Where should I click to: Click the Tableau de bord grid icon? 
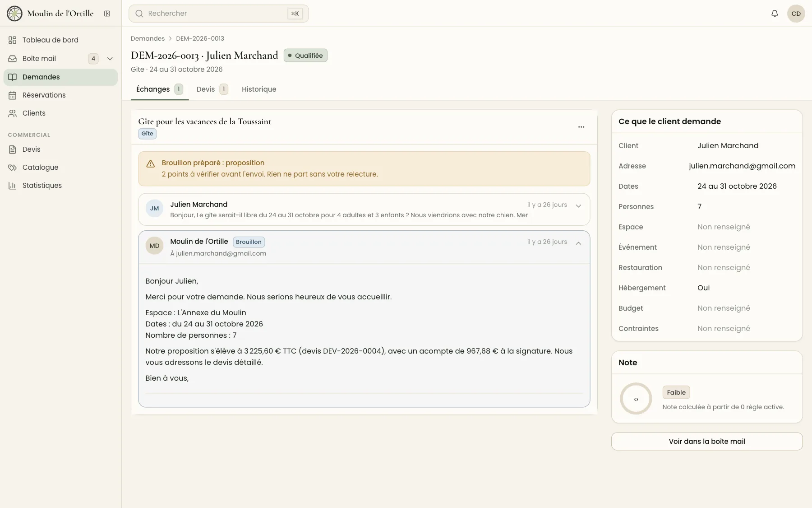pos(13,40)
